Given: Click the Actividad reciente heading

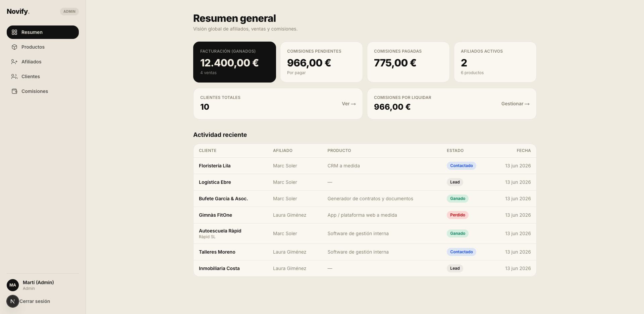Looking at the screenshot, I should coord(220,135).
